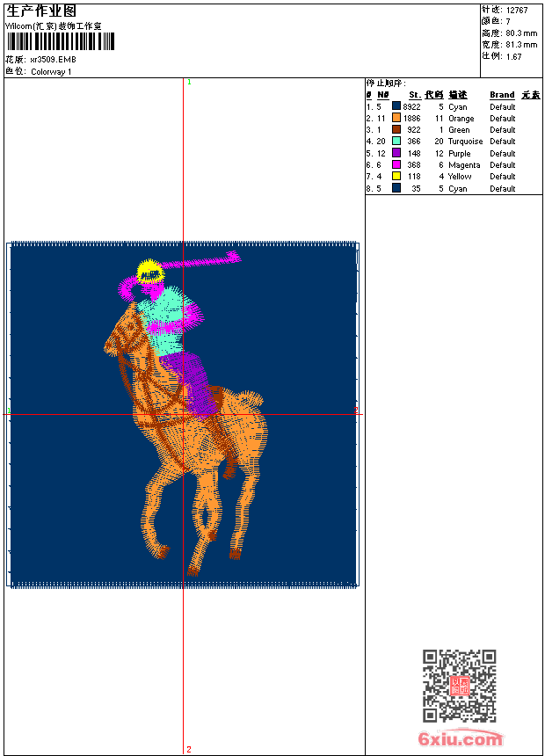The image size is (545, 756).
Task: Click the 'Brand' column header
Action: 502,95
